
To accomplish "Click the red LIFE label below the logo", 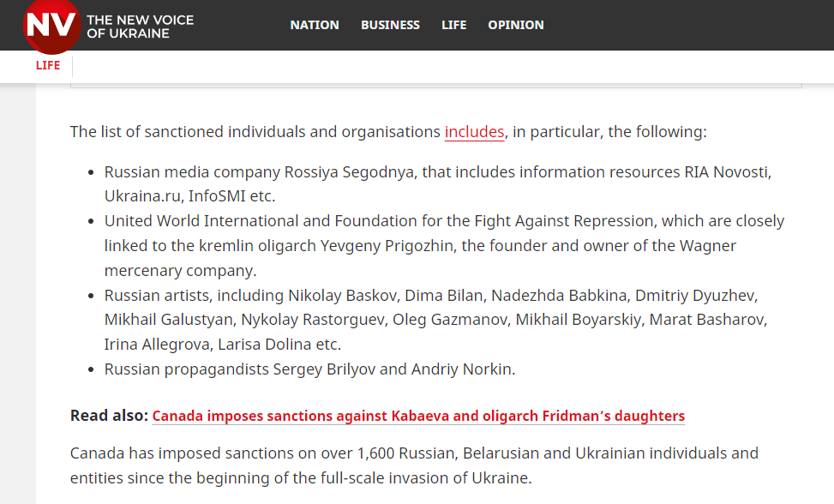I will [x=48, y=66].
